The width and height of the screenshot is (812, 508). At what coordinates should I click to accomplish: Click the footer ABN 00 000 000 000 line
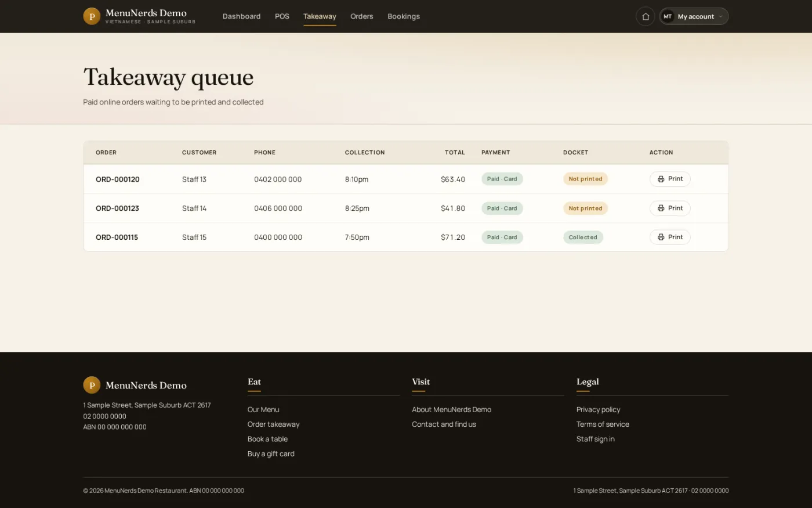tap(115, 427)
